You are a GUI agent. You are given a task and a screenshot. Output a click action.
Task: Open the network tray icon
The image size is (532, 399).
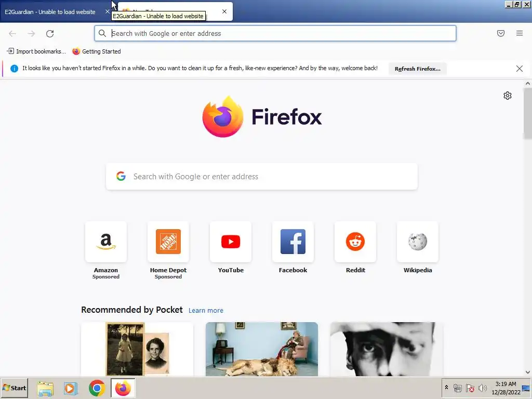point(457,388)
